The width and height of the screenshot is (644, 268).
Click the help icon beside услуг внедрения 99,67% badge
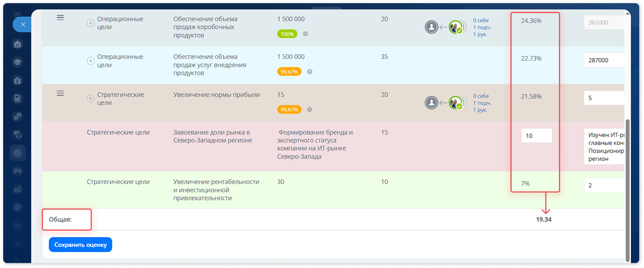pyautogui.click(x=310, y=72)
